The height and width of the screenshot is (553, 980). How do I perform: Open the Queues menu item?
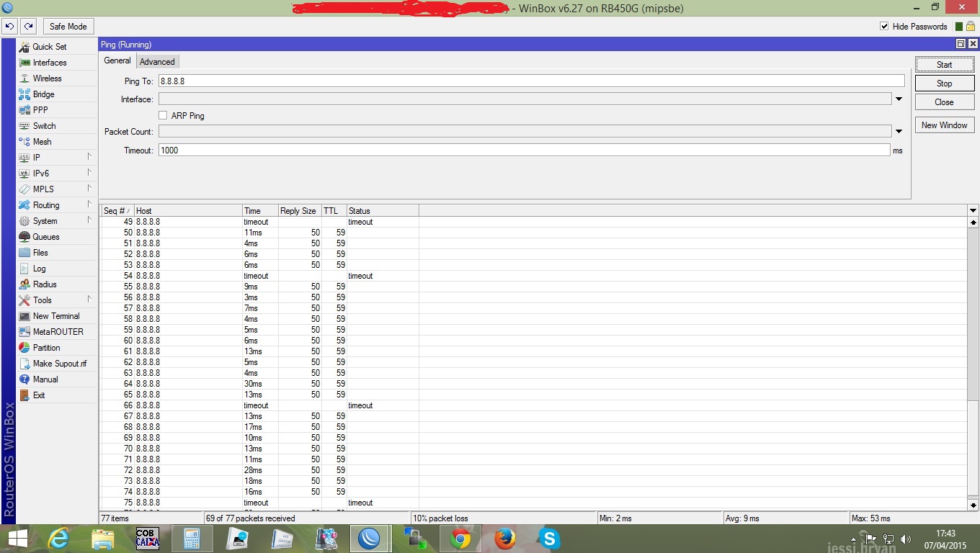click(x=56, y=237)
